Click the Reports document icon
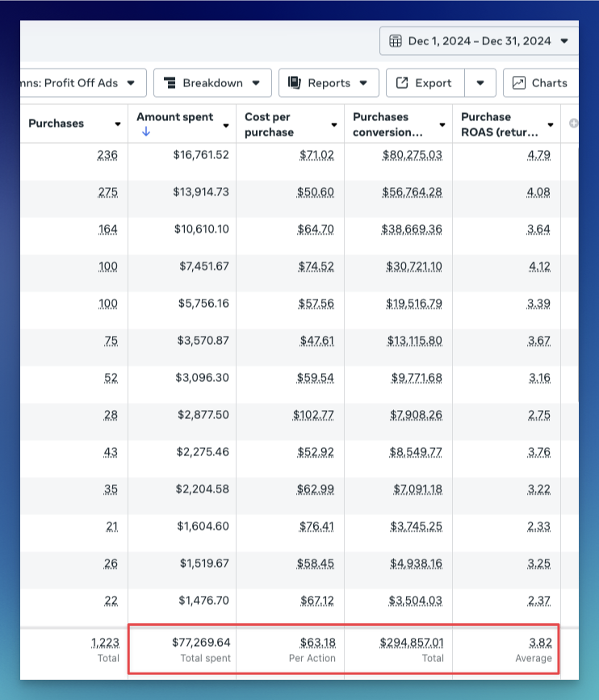 [295, 82]
